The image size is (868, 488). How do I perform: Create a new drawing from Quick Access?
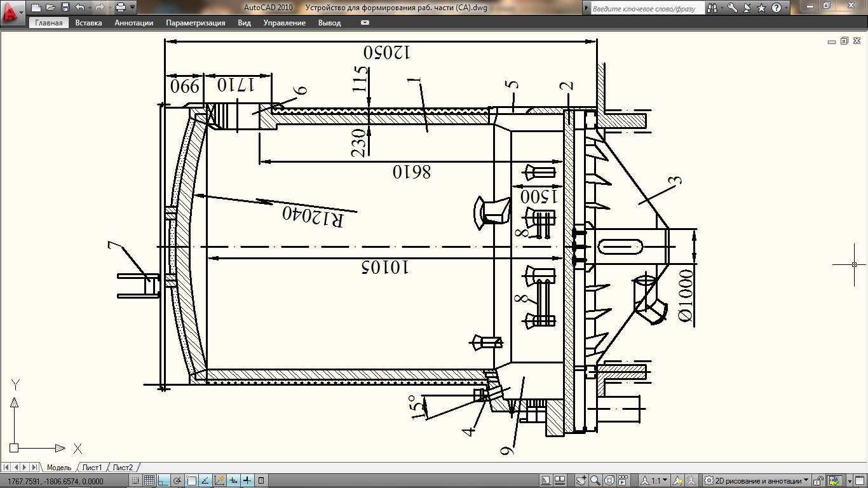(36, 8)
